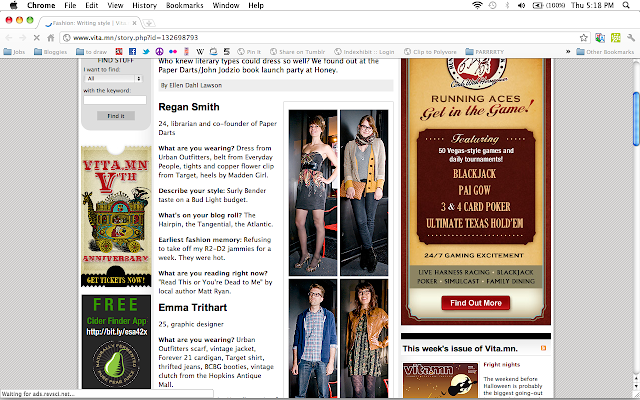The image size is (640, 400).
Task: Open Spotlight search magnifier
Action: [626, 5]
